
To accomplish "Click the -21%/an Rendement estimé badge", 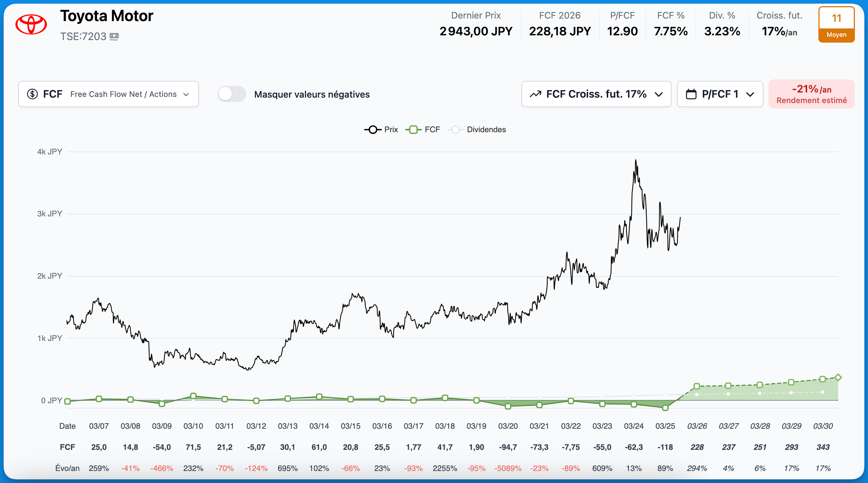I will click(x=811, y=94).
